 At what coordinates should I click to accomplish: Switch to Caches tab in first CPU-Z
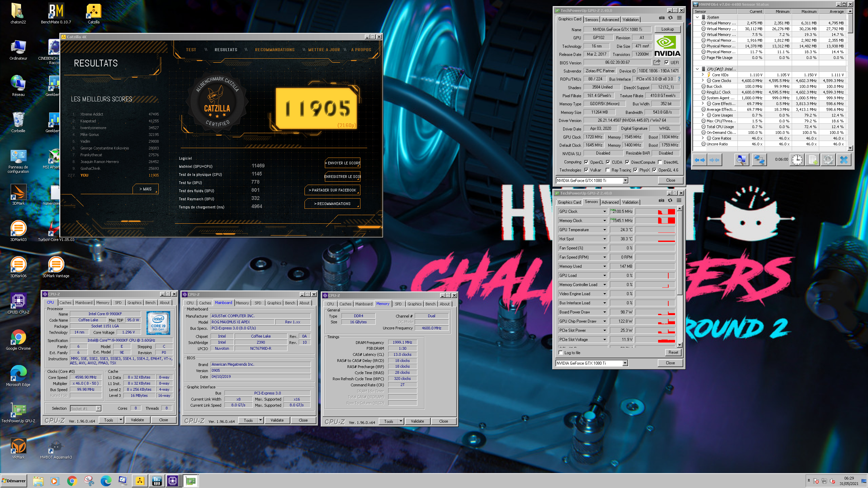point(65,303)
